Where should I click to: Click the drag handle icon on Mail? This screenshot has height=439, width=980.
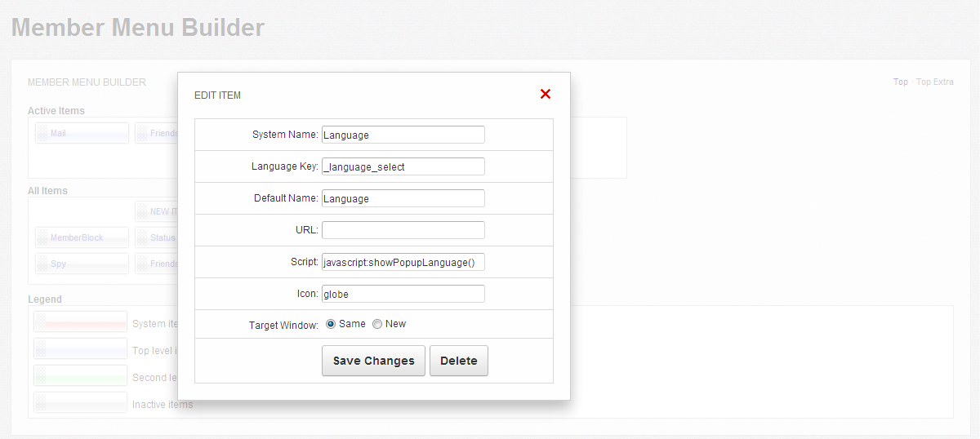[41, 133]
